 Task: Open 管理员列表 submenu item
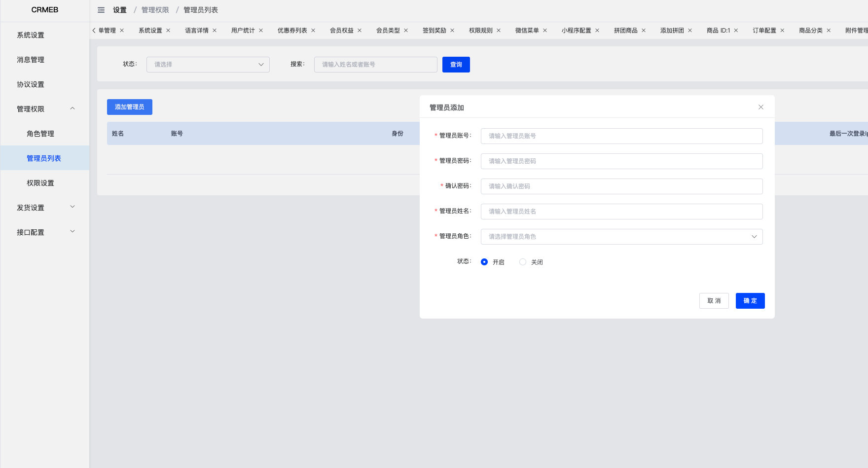click(45, 158)
